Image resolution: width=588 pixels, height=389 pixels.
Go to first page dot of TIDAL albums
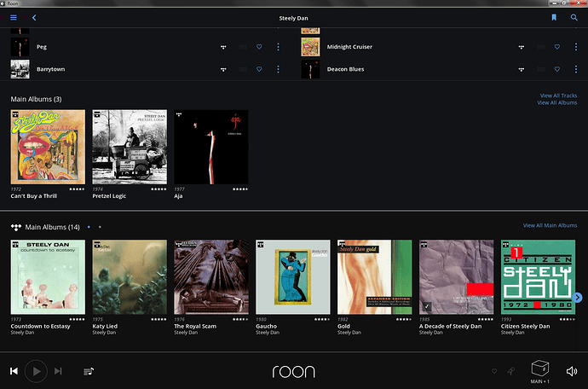(89, 227)
